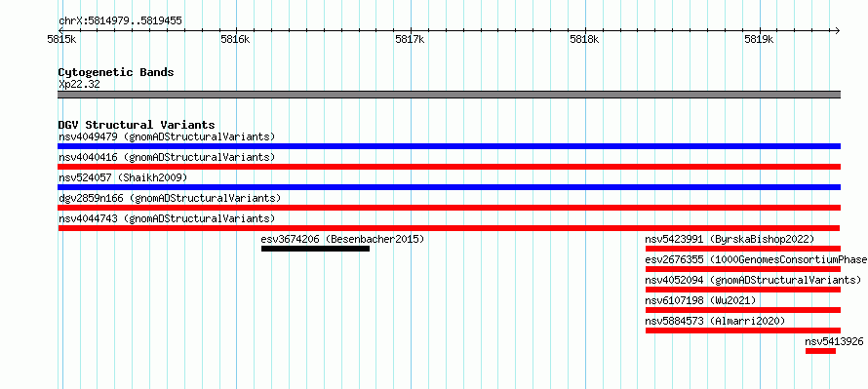Viewport: 868px width, 389px height.
Task: Click the nsv6107198 (Wu2021) label
Action: [x=700, y=300]
